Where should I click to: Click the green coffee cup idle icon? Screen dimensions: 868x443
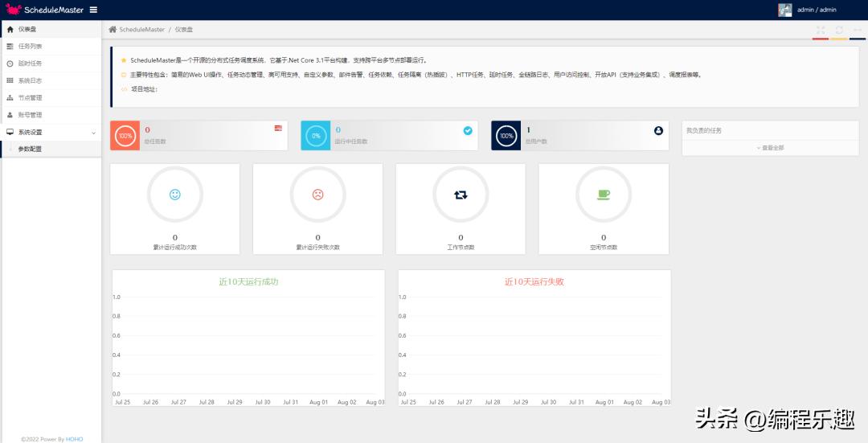coord(604,195)
